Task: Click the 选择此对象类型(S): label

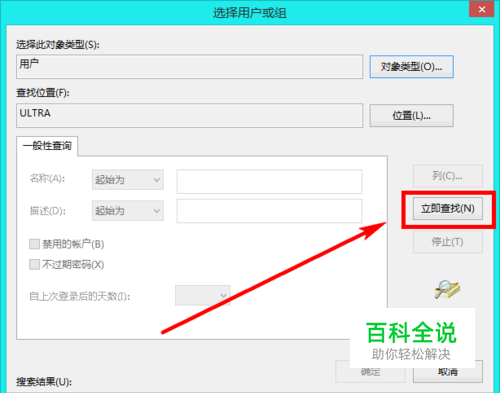Action: coord(58,45)
